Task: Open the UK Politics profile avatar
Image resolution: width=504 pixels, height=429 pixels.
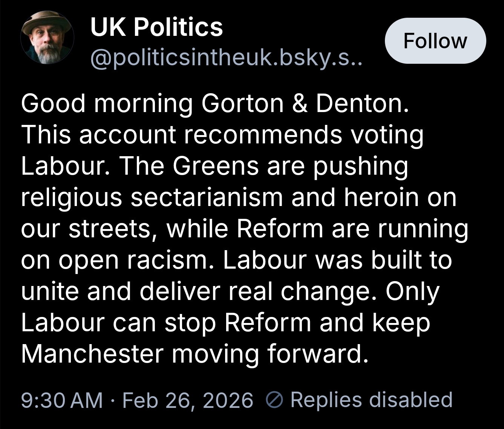Action: coord(47,38)
